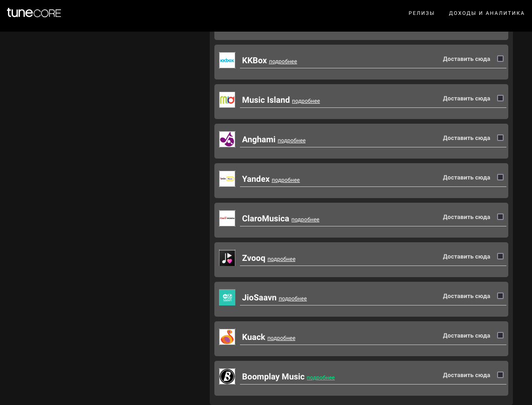
Task: Click the Kuack store name
Action: click(x=253, y=337)
